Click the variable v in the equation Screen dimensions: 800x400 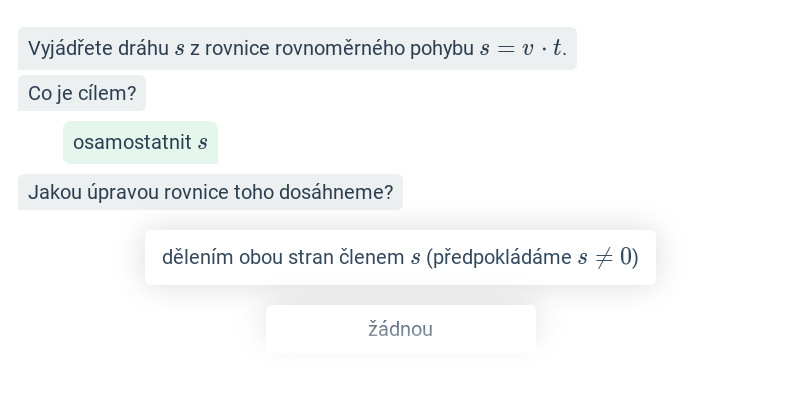(x=527, y=49)
